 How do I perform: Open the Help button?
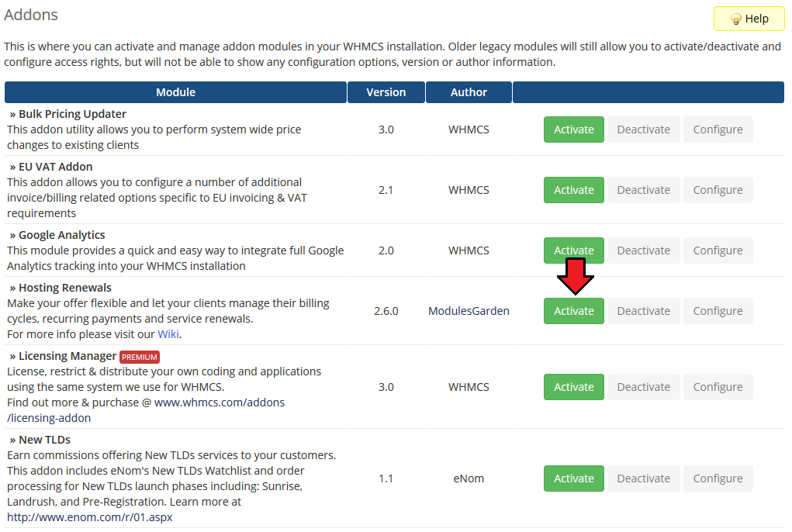(749, 19)
